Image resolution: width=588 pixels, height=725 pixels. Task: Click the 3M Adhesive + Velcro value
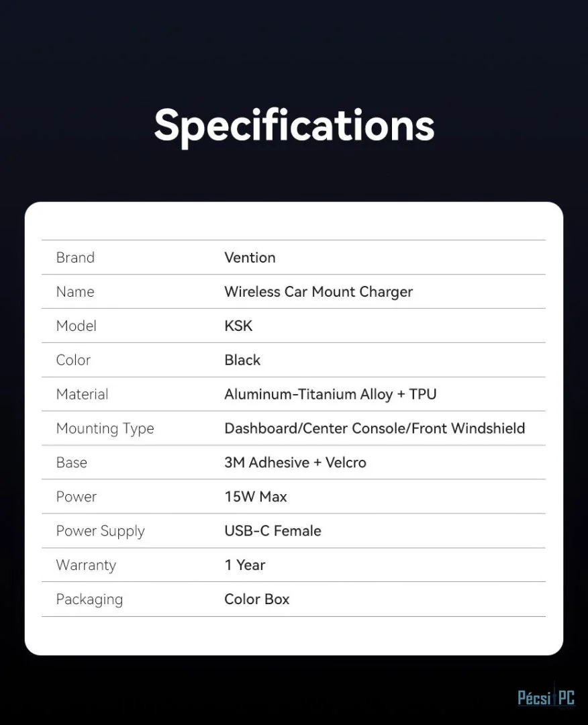295,463
